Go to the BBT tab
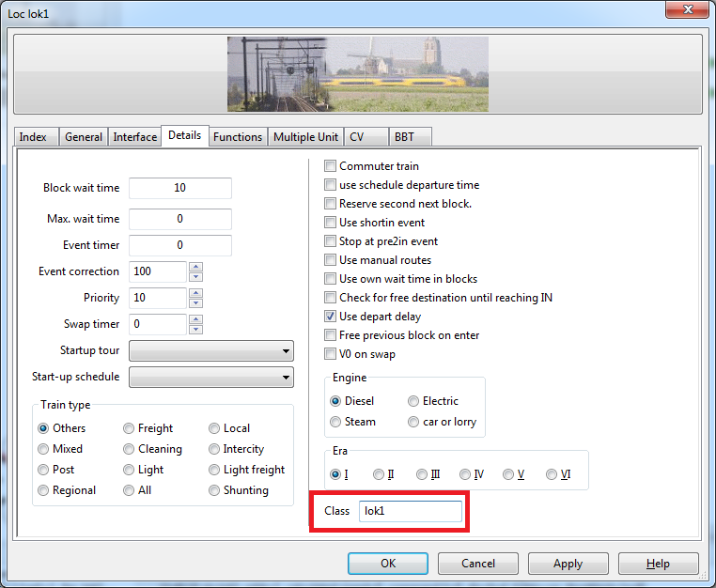Screen dimensions: 716x588 (404, 137)
